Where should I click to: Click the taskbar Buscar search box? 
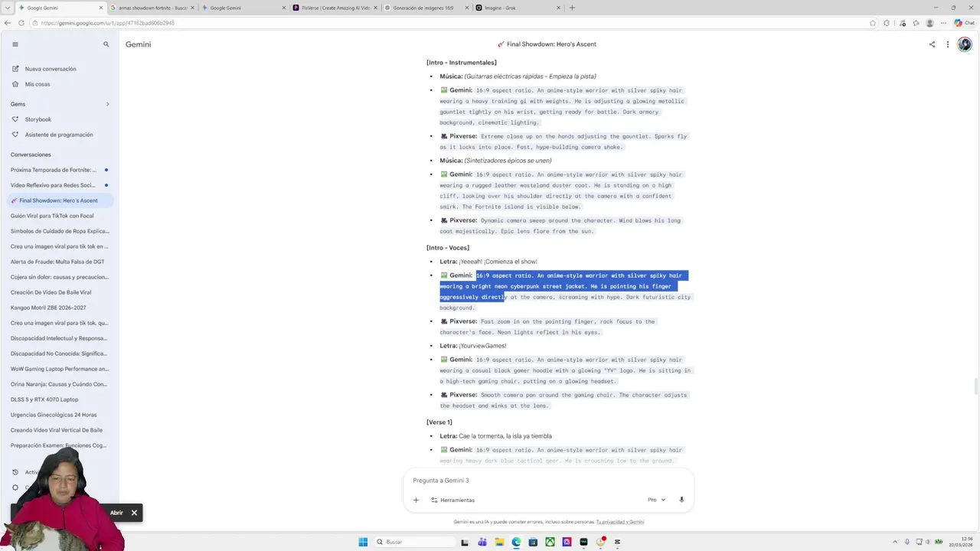click(x=415, y=542)
